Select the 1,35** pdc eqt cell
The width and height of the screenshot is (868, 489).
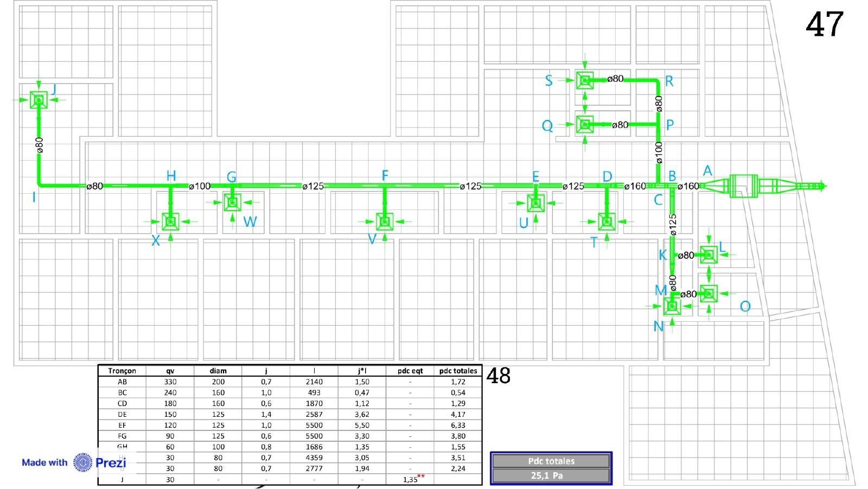pos(410,479)
